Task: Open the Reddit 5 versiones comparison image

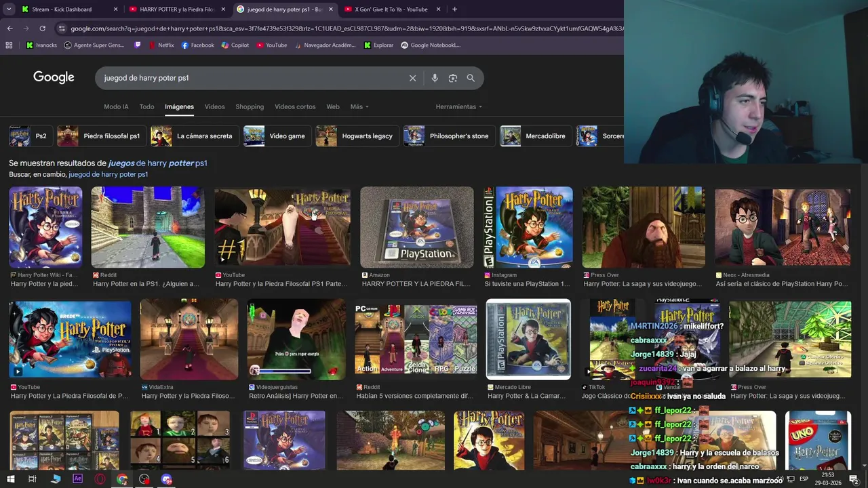Action: (416, 339)
